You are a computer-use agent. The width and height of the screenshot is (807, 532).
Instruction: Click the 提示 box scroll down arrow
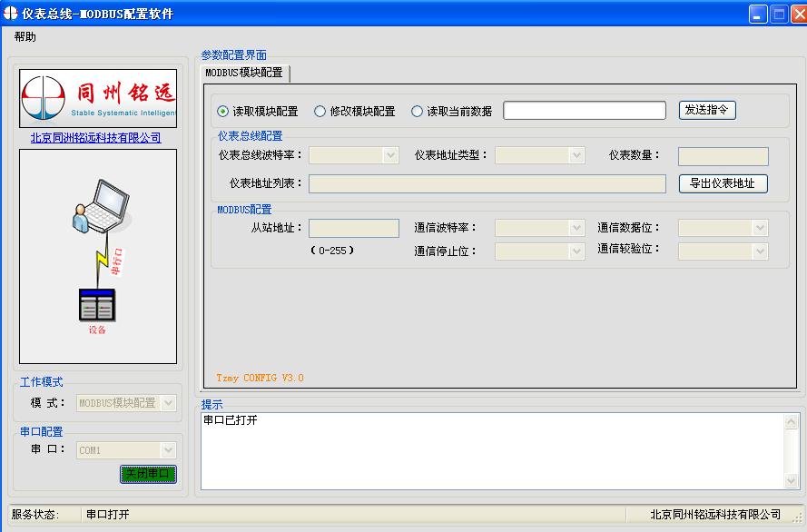[x=792, y=480]
